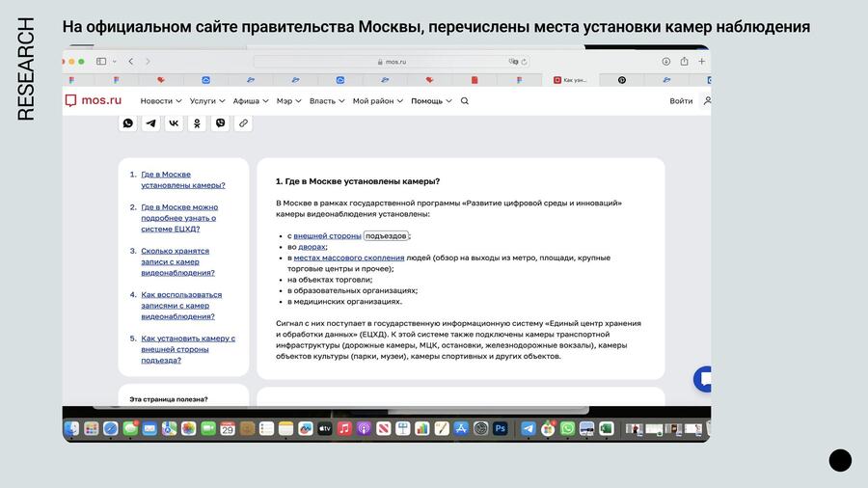Click the Войти login button

tap(681, 100)
